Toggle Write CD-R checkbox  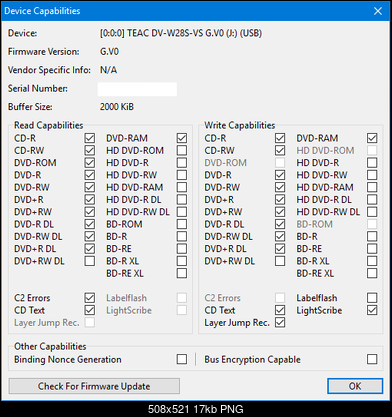coord(280,138)
